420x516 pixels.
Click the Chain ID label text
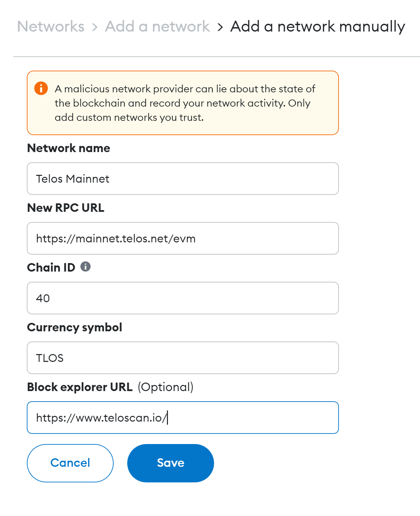[x=51, y=268]
